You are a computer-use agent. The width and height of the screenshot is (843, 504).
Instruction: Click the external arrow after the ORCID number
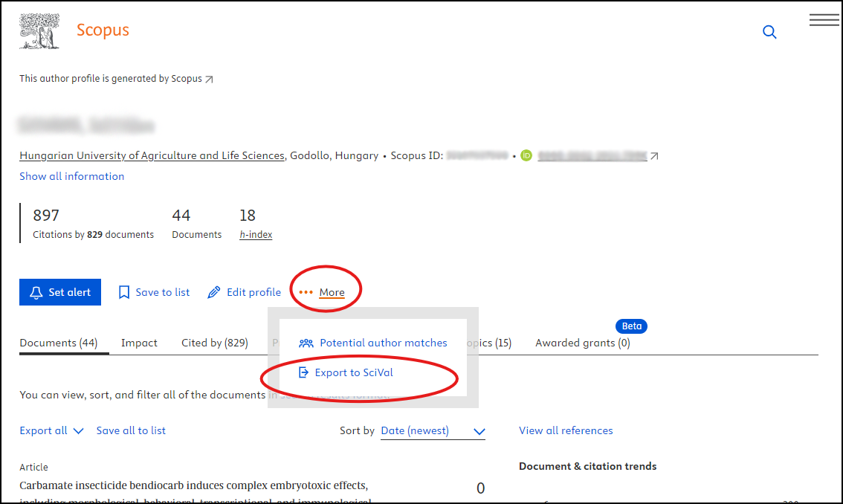pos(654,156)
